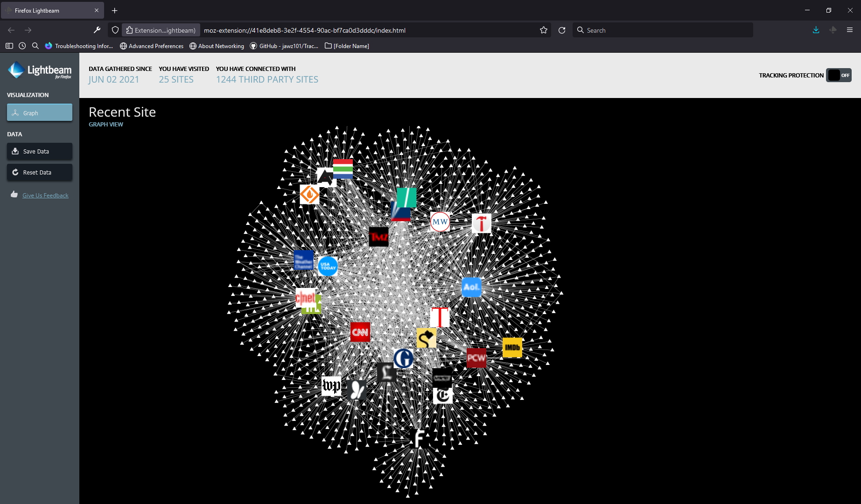Click the IMDb site node
The width and height of the screenshot is (861, 504).
[512, 348]
